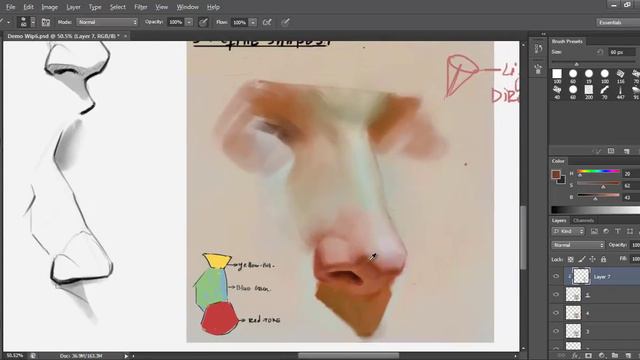640x360 pixels.
Task: Toggle visibility of layer 4
Action: (556, 313)
